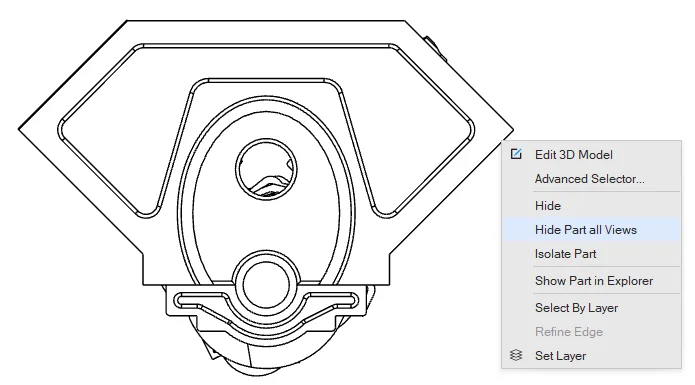
Task: Click Show Part in Explorer
Action: (591, 281)
